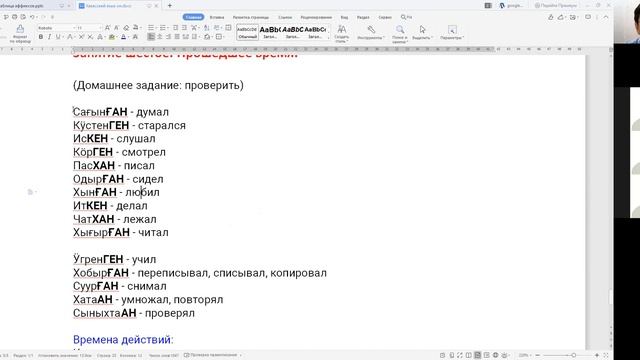Open the font size combo box
The height and width of the screenshot is (360, 640).
89,28
